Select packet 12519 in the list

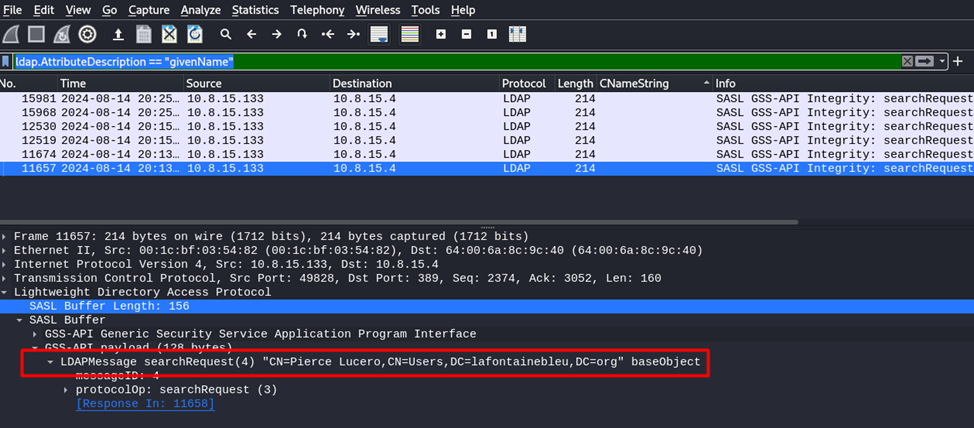(x=487, y=140)
